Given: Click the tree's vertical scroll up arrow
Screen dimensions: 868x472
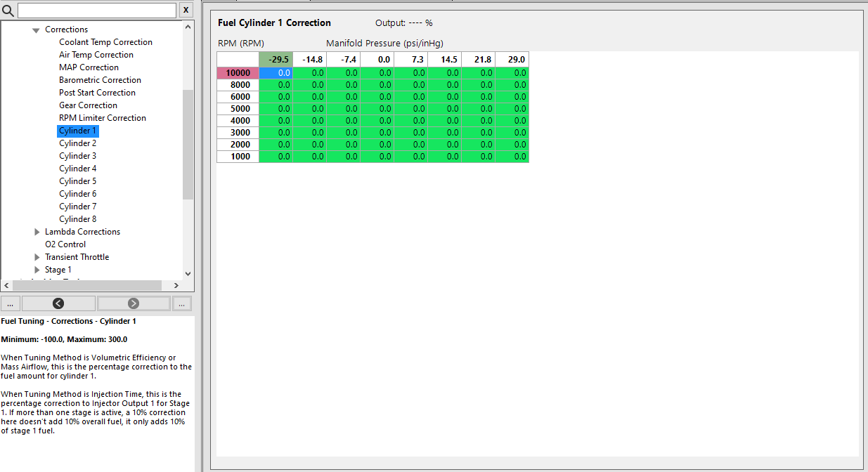Looking at the screenshot, I should 188,27.
